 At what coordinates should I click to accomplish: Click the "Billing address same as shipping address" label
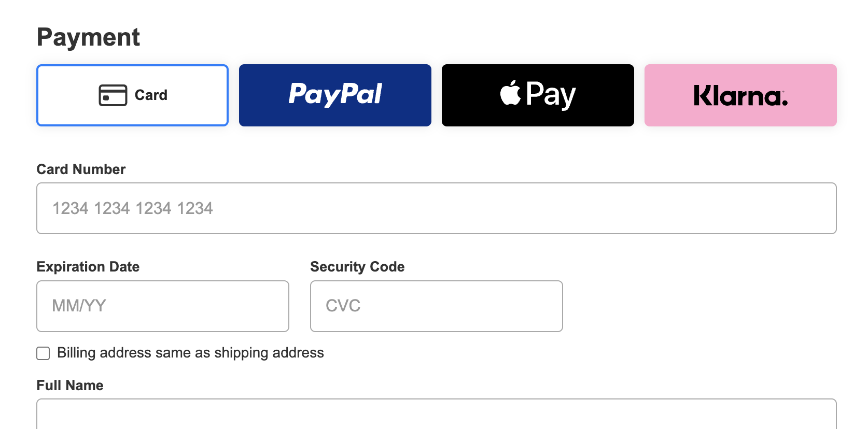(x=190, y=353)
